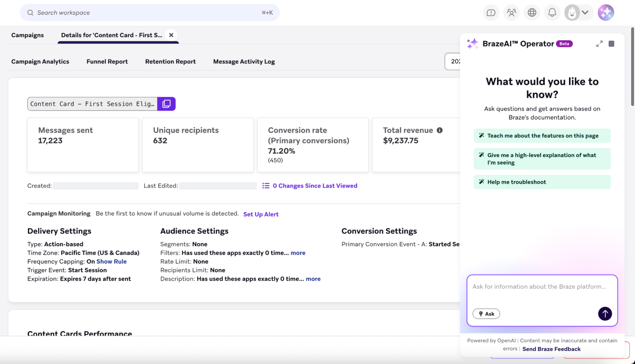635x364 pixels.
Task: Open the globe language icon
Action: (532, 13)
